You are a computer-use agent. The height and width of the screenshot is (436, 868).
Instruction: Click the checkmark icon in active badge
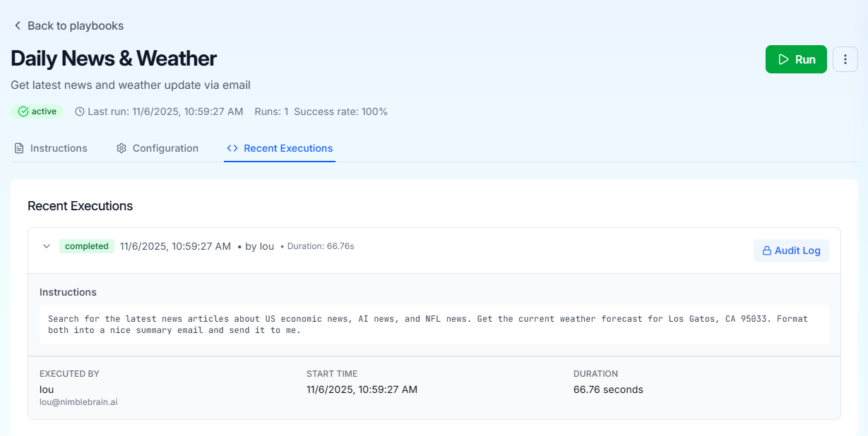[23, 111]
